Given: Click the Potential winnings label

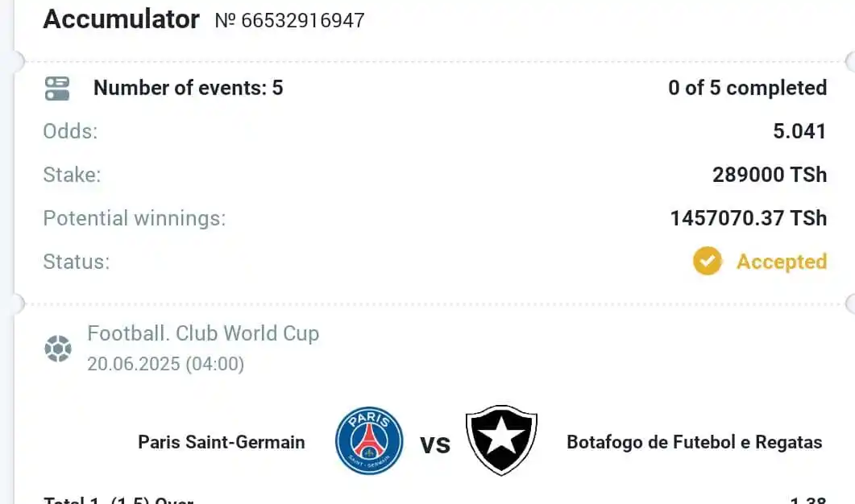Looking at the screenshot, I should click(x=134, y=218).
